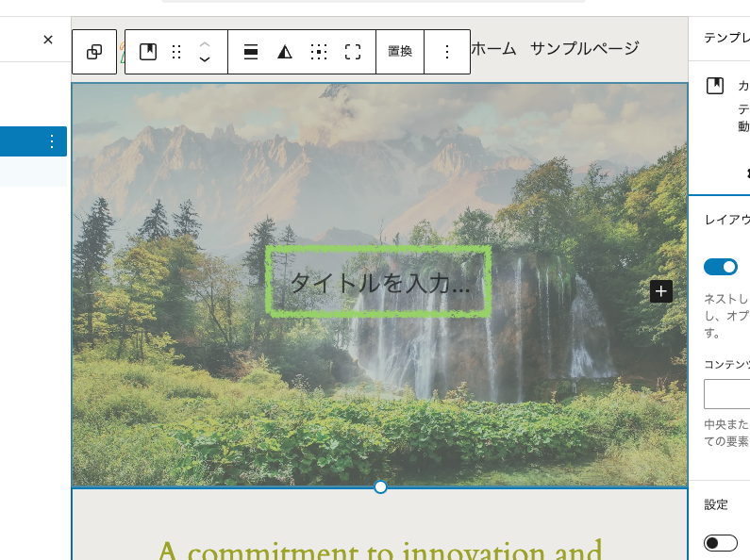Move block down with chevron arrow

coord(205,59)
